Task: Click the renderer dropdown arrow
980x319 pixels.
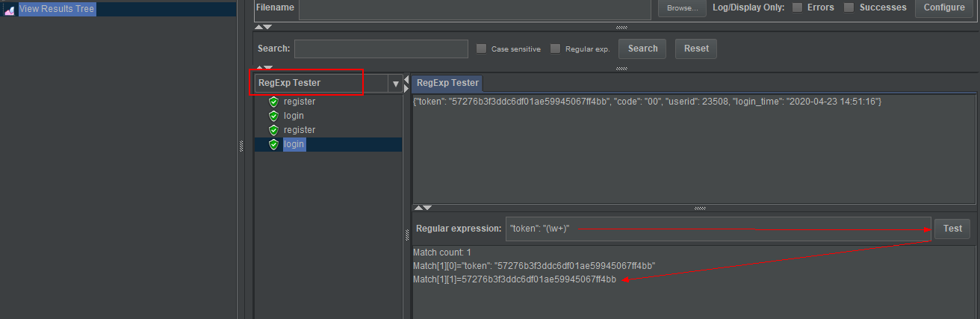Action: click(396, 84)
